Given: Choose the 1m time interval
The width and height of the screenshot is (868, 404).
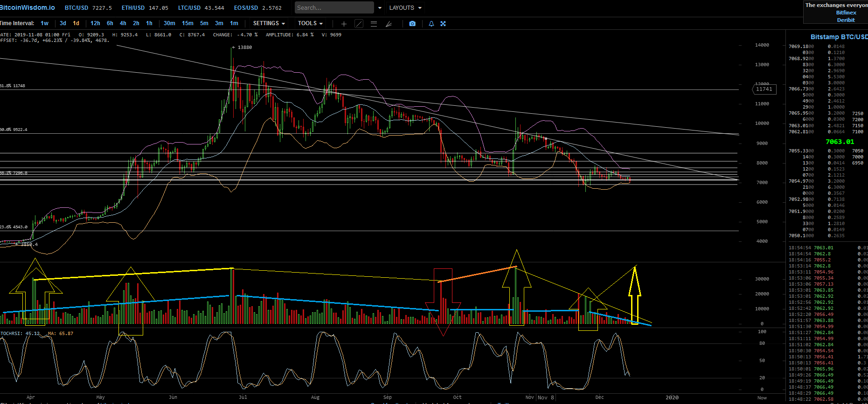Looking at the screenshot, I should (x=234, y=23).
